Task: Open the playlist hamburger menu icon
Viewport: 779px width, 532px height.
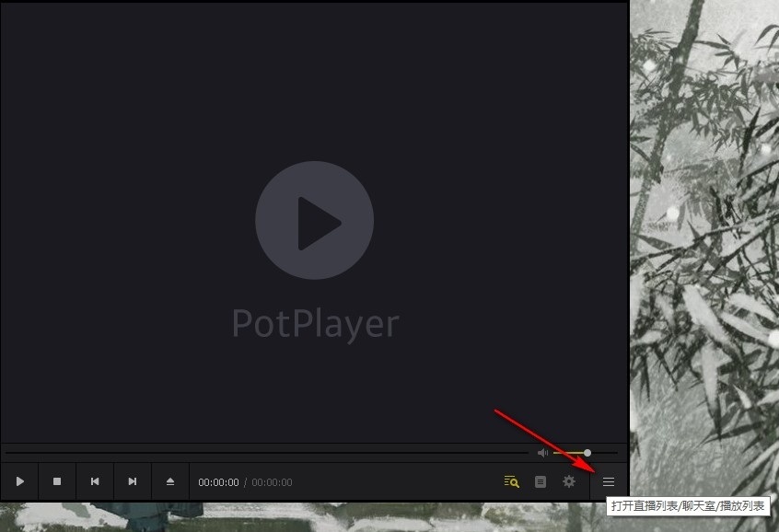Action: [609, 481]
